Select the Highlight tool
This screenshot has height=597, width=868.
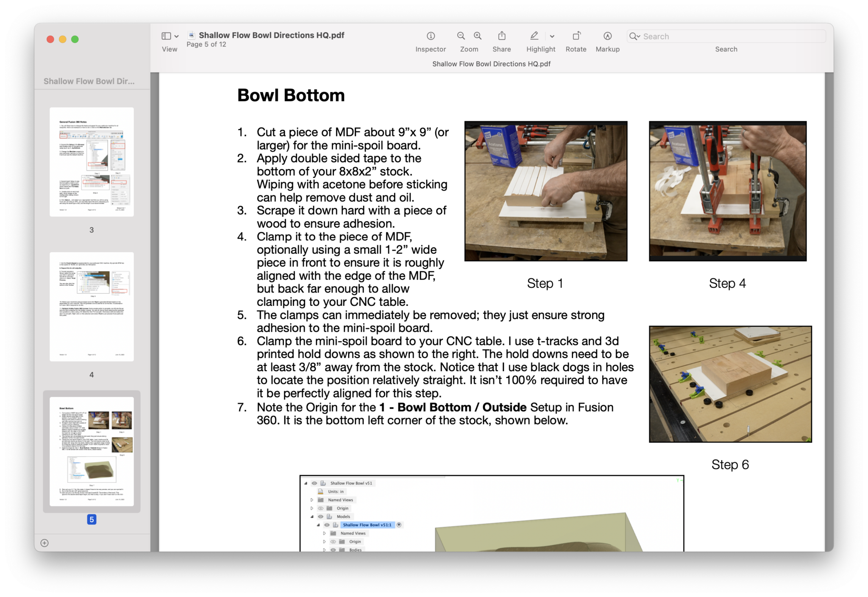click(x=534, y=36)
